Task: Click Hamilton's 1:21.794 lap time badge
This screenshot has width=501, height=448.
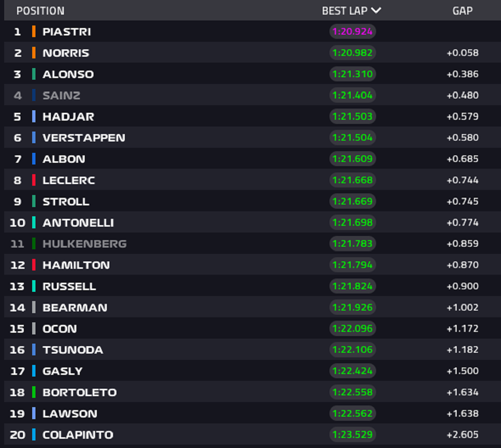Action: click(x=352, y=265)
